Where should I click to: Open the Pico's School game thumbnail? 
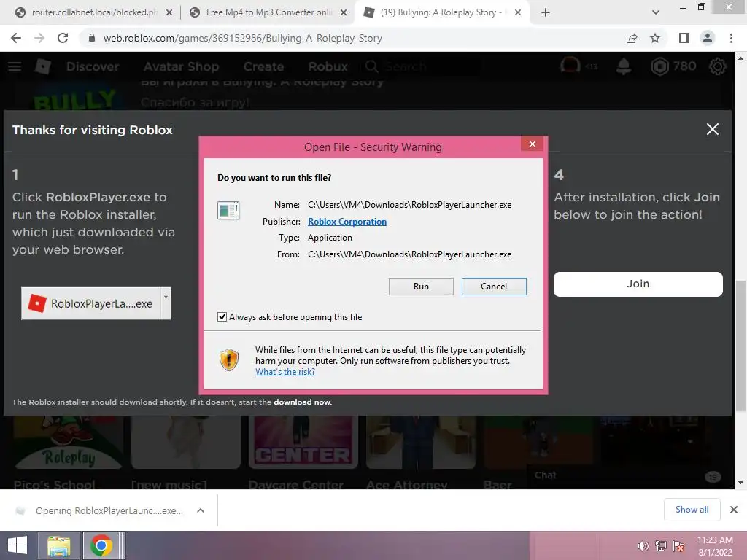click(68, 442)
